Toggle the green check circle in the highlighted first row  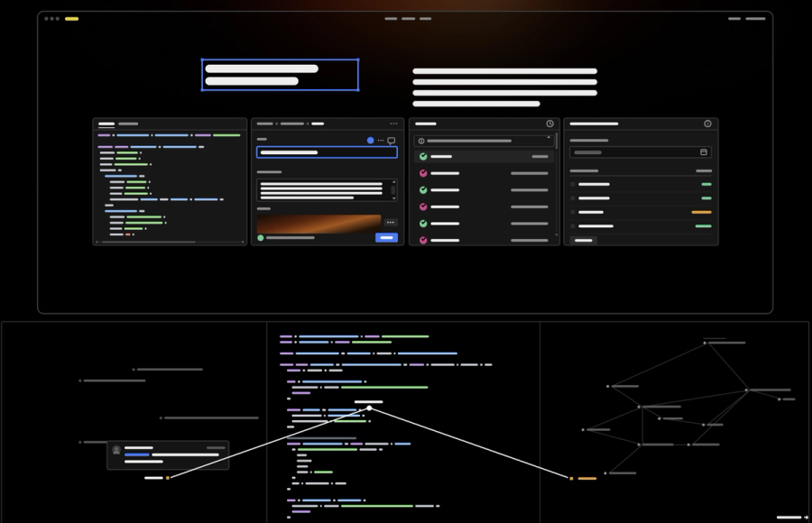423,156
